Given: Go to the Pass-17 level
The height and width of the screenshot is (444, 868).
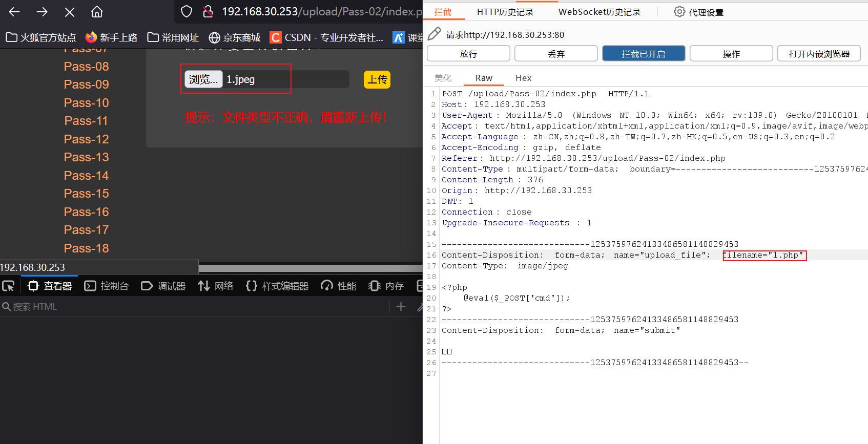Looking at the screenshot, I should [87, 230].
